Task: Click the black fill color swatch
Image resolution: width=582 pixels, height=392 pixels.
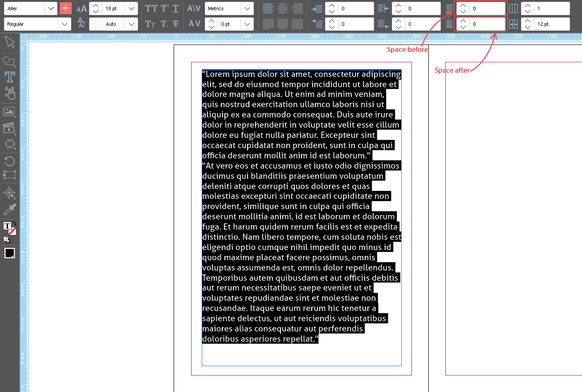Action: (9, 253)
